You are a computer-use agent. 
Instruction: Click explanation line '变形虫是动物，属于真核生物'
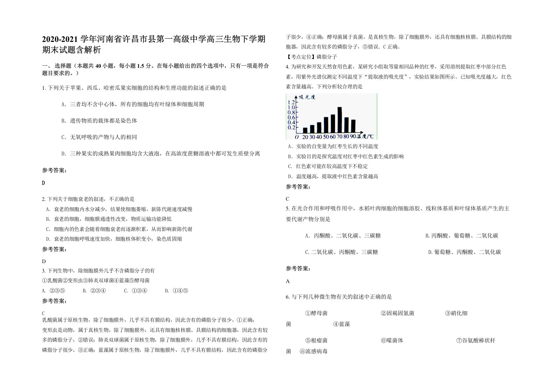155,330
